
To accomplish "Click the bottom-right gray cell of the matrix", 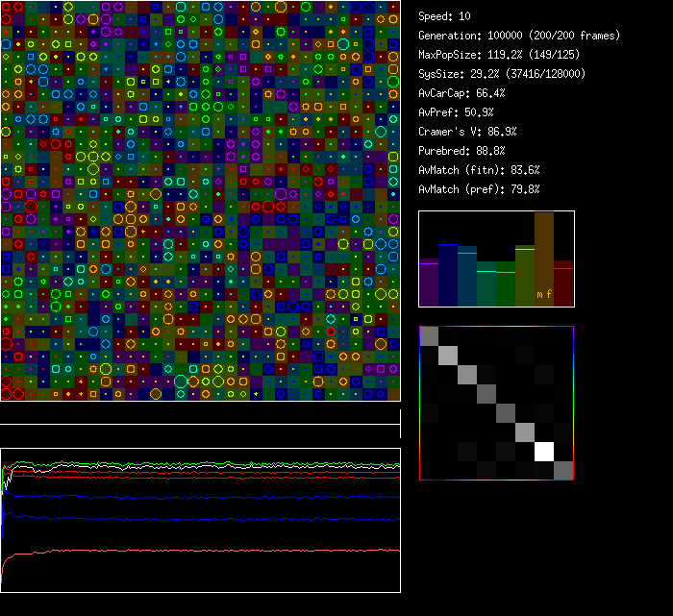I will tap(563, 470).
